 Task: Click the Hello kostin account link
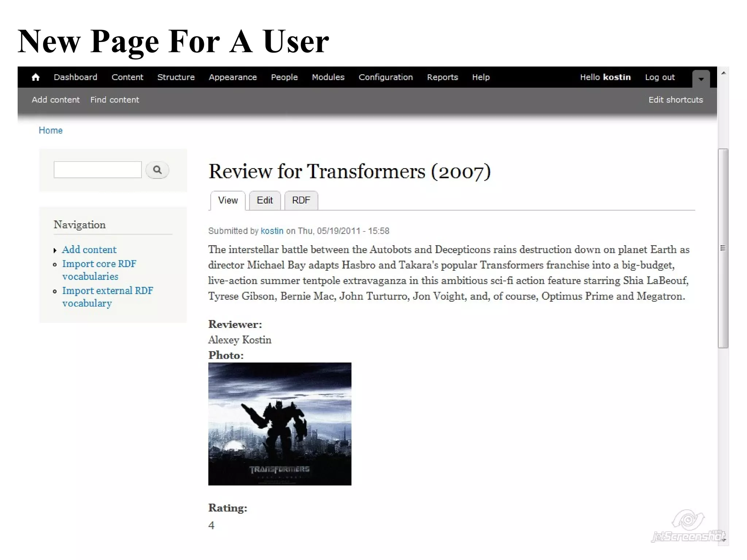[605, 77]
